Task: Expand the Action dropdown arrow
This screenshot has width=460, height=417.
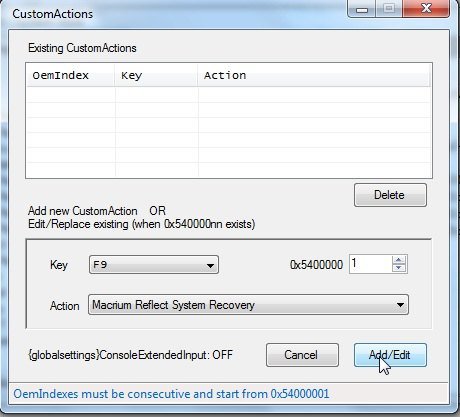Action: click(400, 305)
